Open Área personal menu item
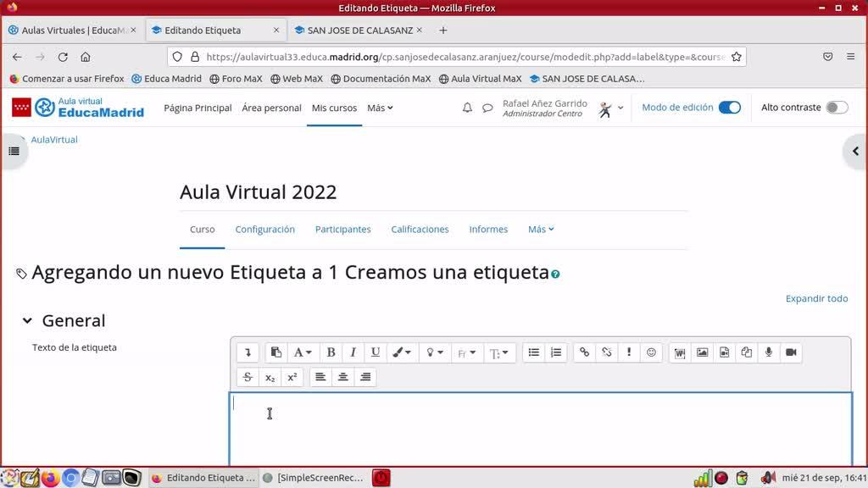The height and width of the screenshot is (488, 868). tap(271, 108)
